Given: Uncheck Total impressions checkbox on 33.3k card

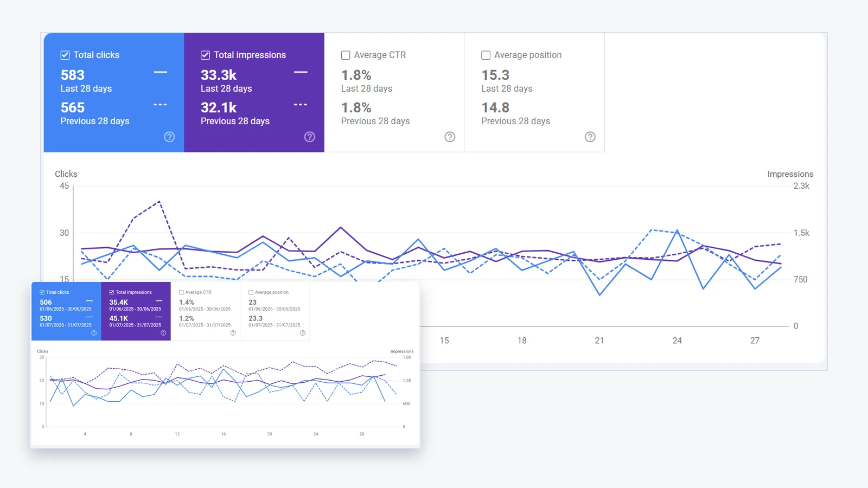Looking at the screenshot, I should (205, 55).
